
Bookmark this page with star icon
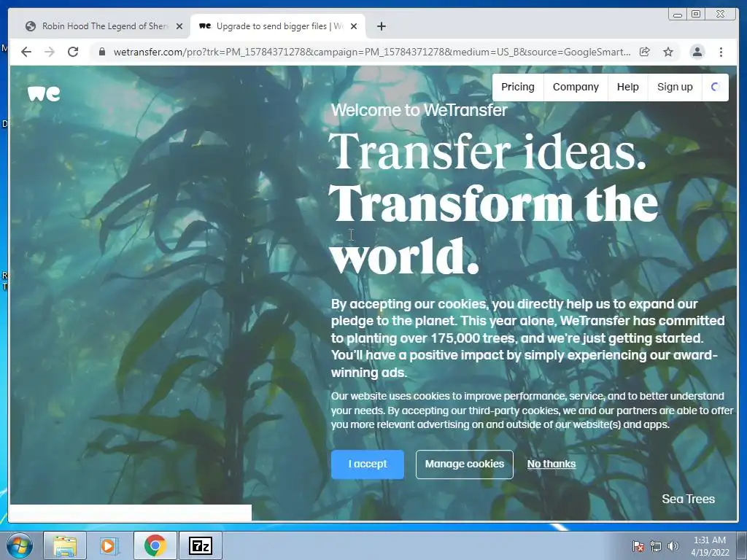(668, 52)
